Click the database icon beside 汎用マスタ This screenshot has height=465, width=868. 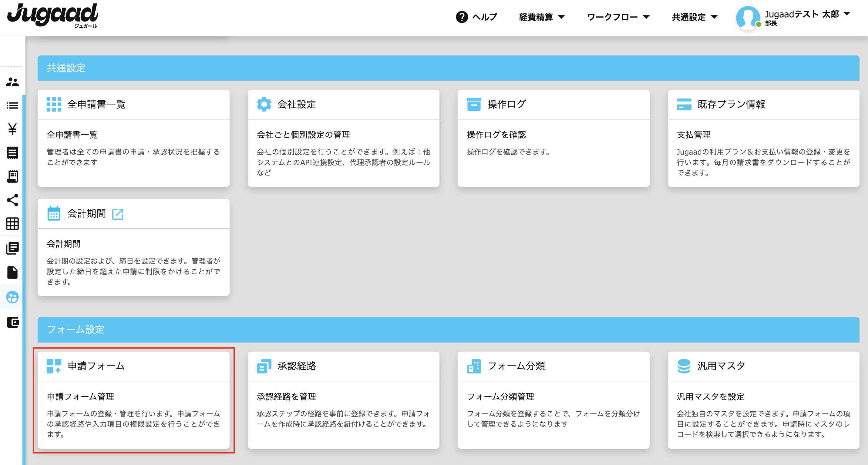click(x=684, y=366)
